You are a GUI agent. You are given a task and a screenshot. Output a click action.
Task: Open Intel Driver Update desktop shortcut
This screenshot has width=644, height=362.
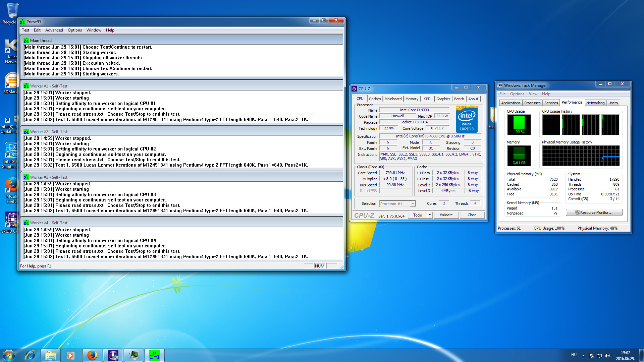point(9,125)
